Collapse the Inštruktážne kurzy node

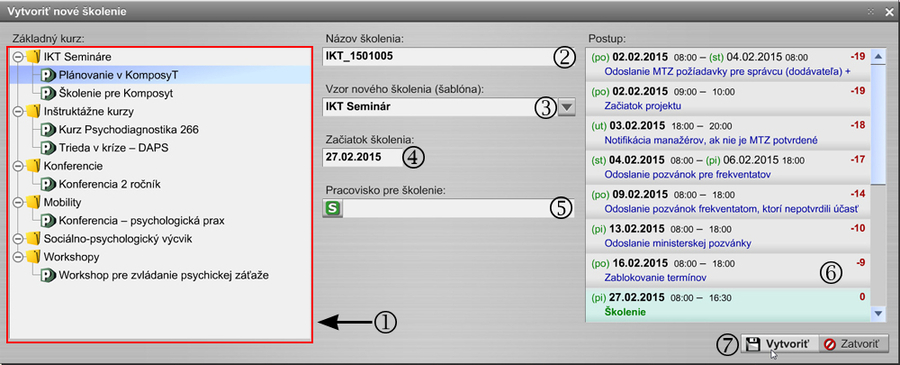click(18, 111)
